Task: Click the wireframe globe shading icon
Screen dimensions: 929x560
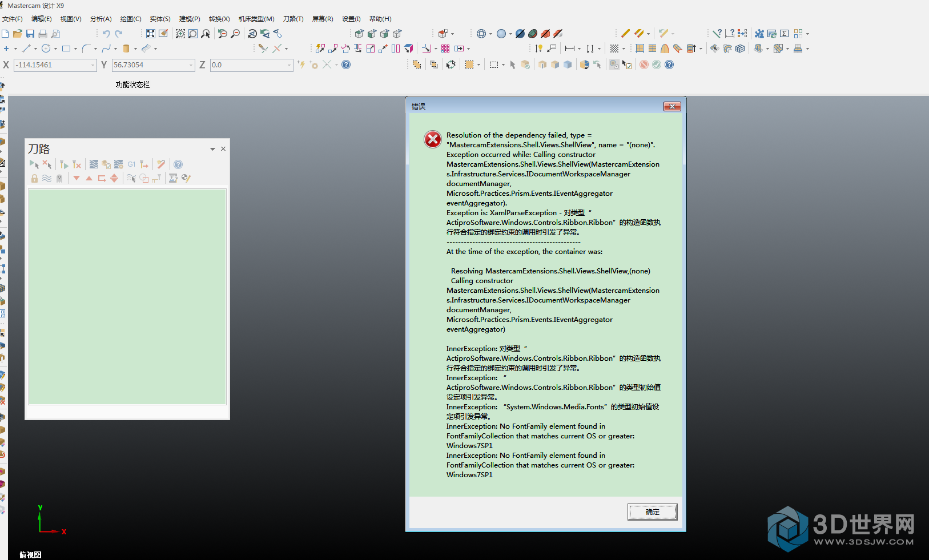Action: [x=481, y=34]
